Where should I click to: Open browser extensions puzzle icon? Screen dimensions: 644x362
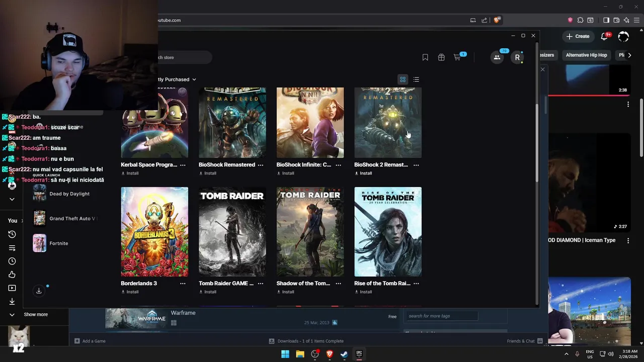[x=580, y=20]
